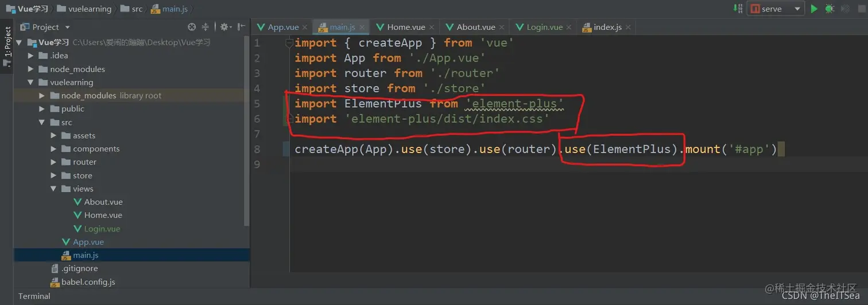Expand the router folder
This screenshot has height=305, width=868.
[53, 162]
